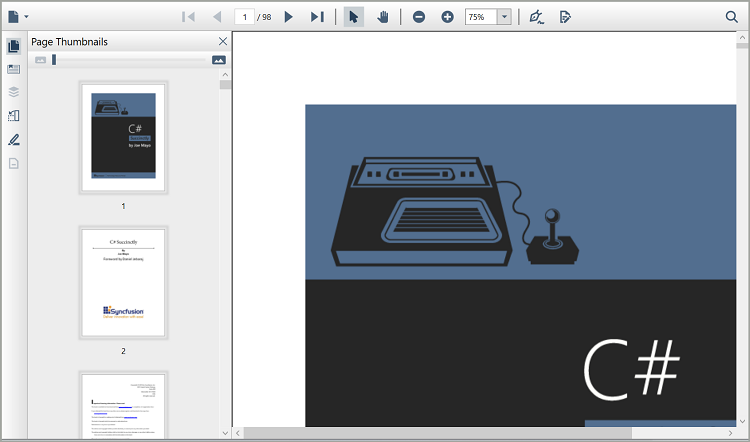The height and width of the screenshot is (442, 750).
Task: Enable the arrow selection tool
Action: click(354, 17)
